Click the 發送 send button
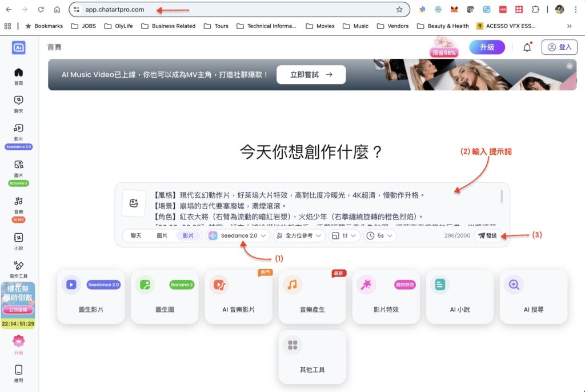Screen dimensions: 585x392 pyautogui.click(x=487, y=235)
